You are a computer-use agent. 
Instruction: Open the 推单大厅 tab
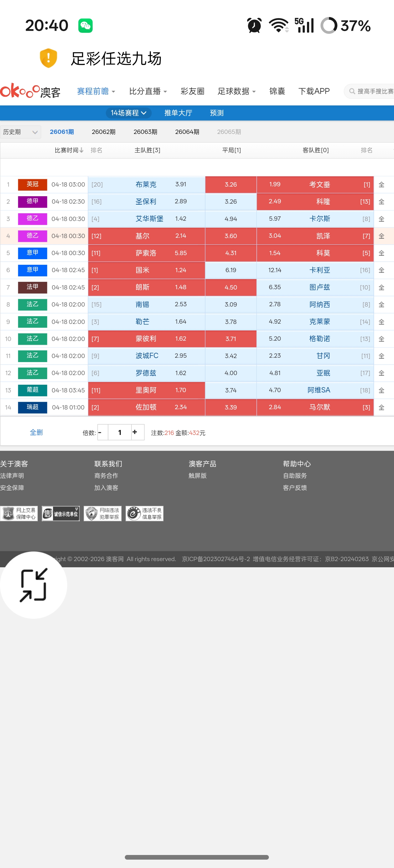pyautogui.click(x=178, y=113)
